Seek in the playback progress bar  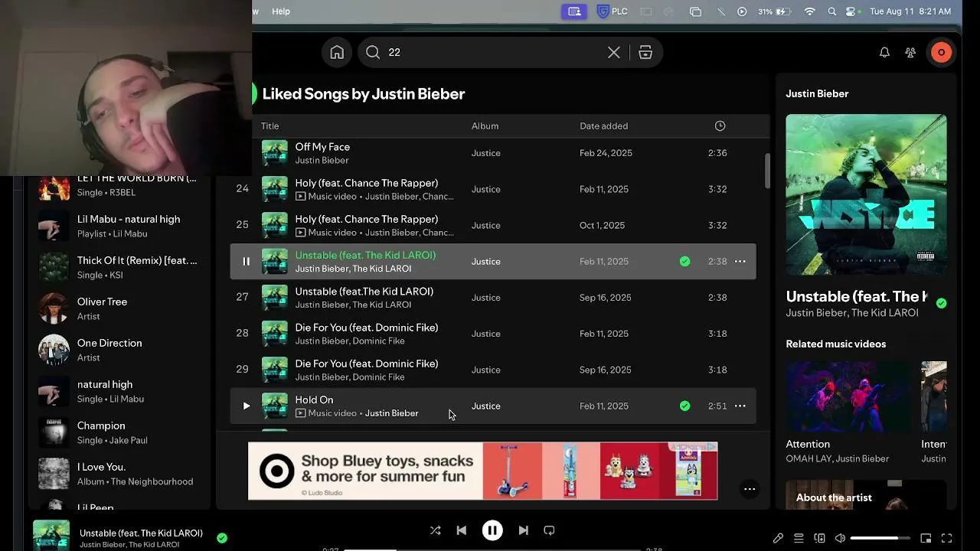click(x=492, y=549)
